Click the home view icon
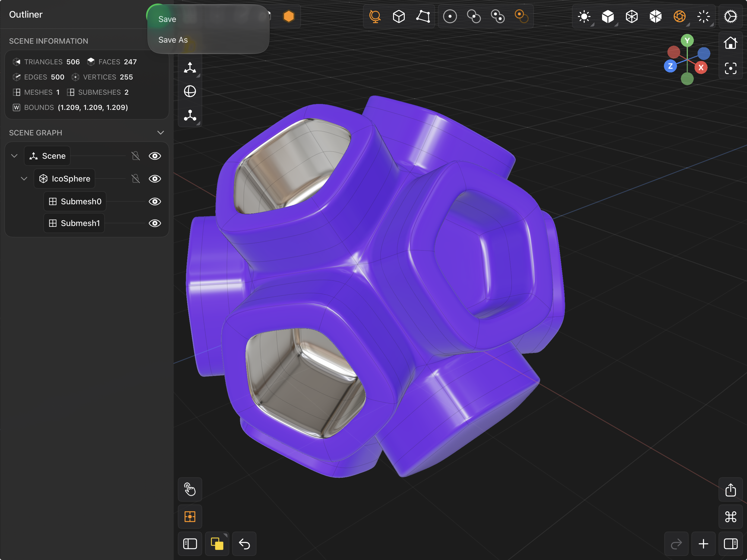The image size is (747, 560). (730, 43)
